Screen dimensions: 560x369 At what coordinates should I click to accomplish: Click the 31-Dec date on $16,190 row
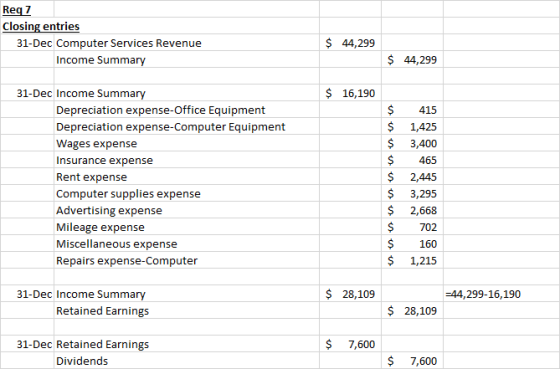coord(27,93)
